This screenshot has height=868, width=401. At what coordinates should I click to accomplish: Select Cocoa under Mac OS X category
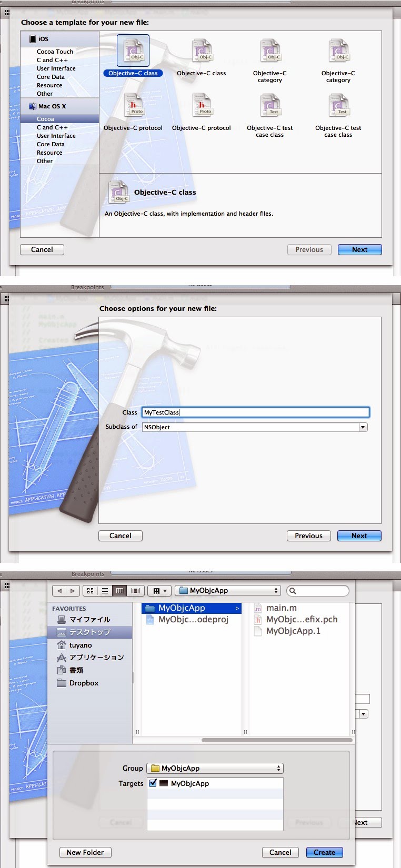45,119
